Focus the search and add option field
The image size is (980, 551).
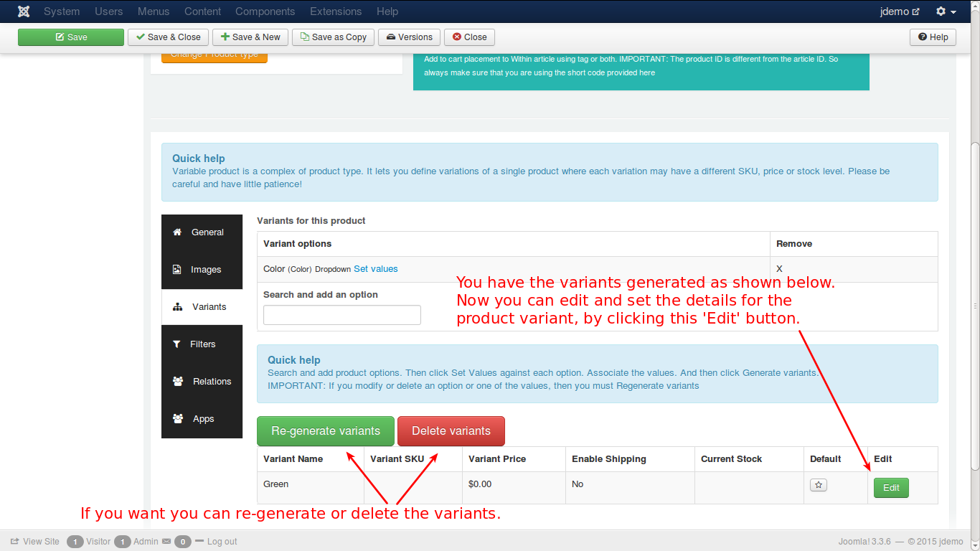click(341, 315)
